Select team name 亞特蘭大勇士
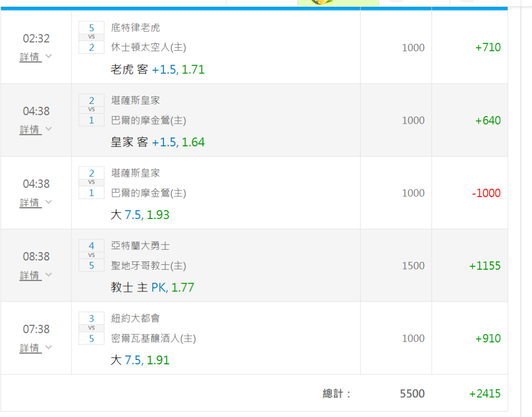532x417 pixels. [x=140, y=246]
